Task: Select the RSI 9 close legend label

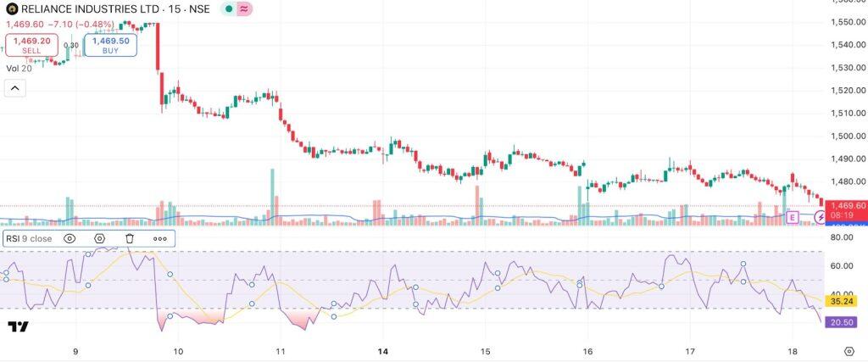Action: [x=29, y=238]
